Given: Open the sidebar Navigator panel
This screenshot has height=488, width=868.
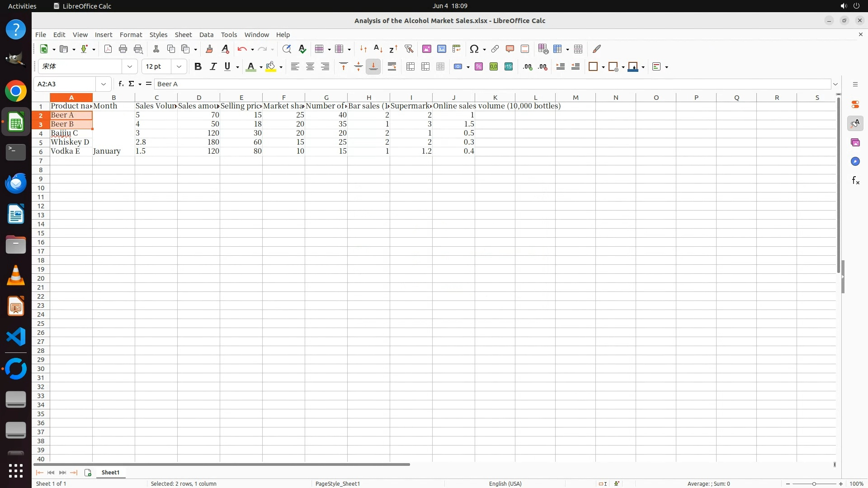Looking at the screenshot, I should pos(855,161).
